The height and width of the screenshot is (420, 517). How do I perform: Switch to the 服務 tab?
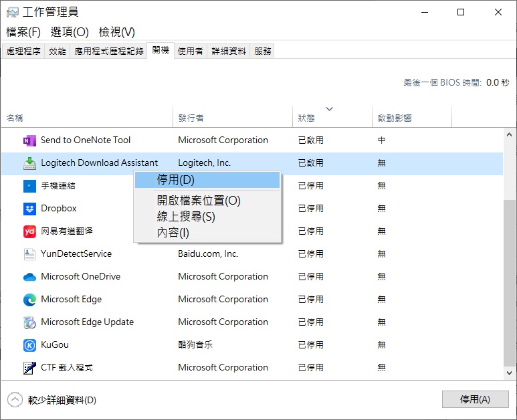tap(263, 51)
